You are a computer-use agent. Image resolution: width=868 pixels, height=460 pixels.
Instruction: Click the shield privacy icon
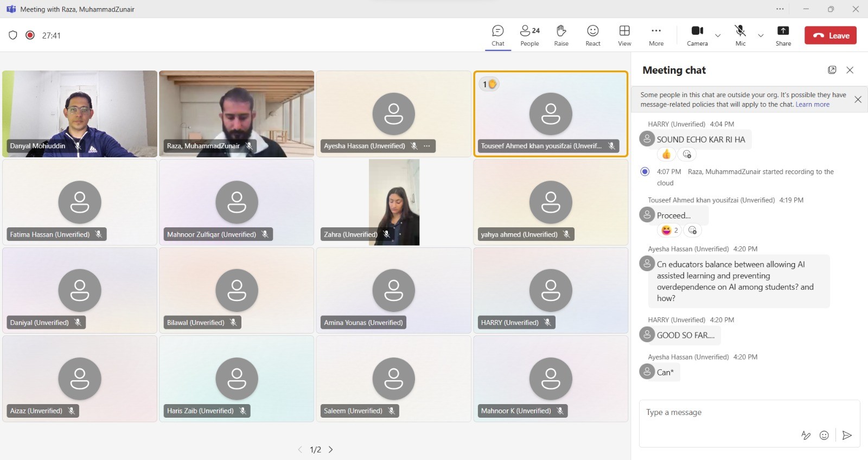[13, 35]
